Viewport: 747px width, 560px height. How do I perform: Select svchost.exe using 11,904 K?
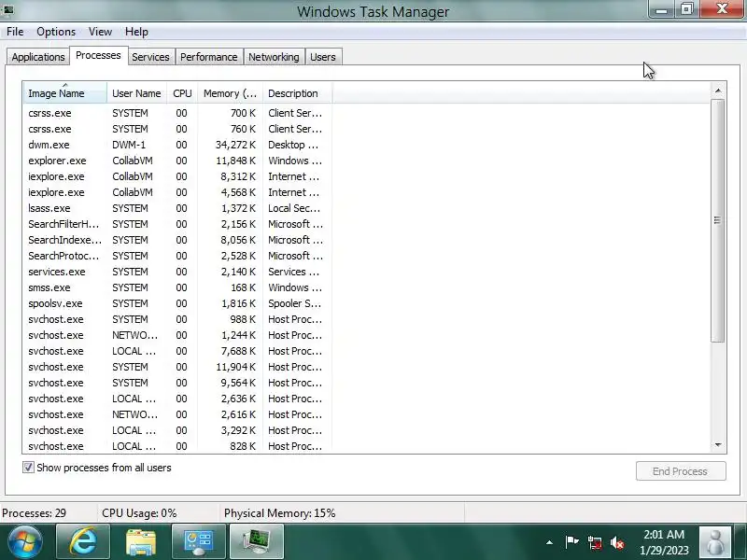177,367
